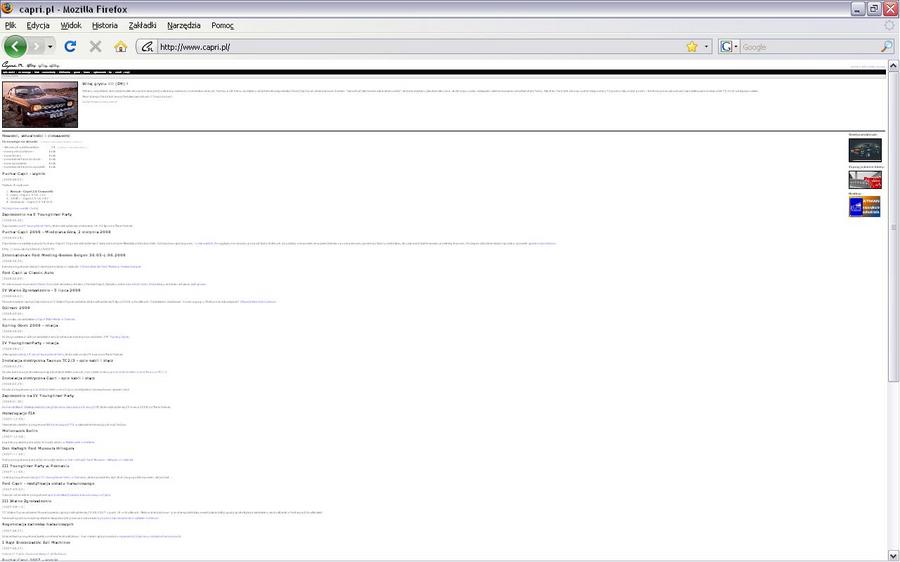Image resolution: width=900 pixels, height=562 pixels.
Task: Click headline 'Instalacja elektryczna Taunus TC2/3'
Action: coord(57,360)
